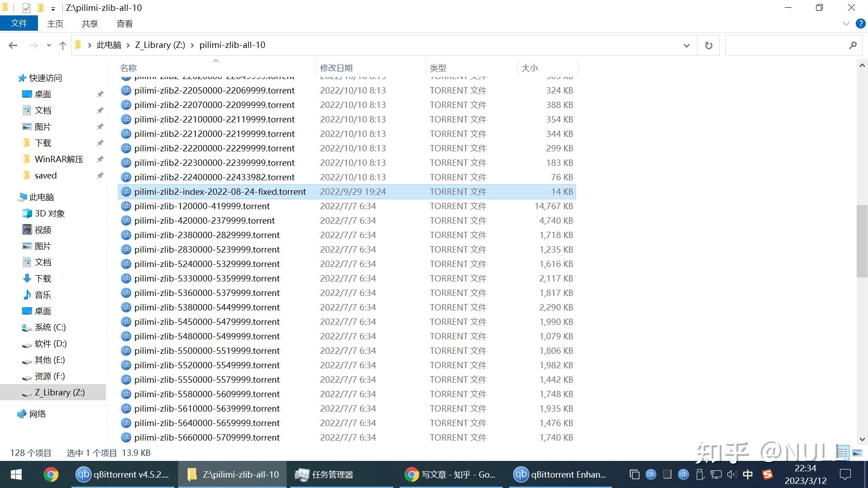Switch to the 查看 ribbon tab
This screenshot has width=868, height=488.
point(124,23)
